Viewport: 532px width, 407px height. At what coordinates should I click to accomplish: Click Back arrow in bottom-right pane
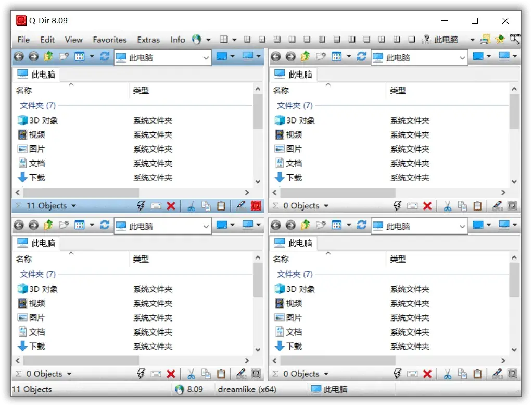click(276, 225)
